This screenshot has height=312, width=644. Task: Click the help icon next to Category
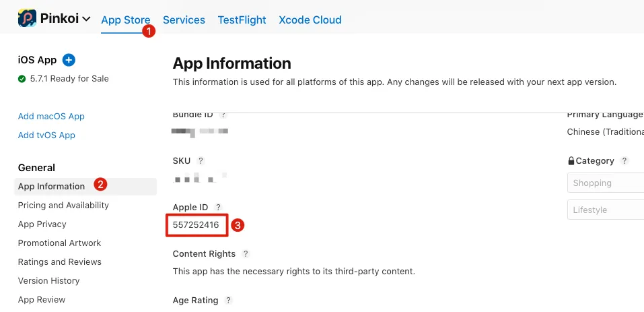624,161
